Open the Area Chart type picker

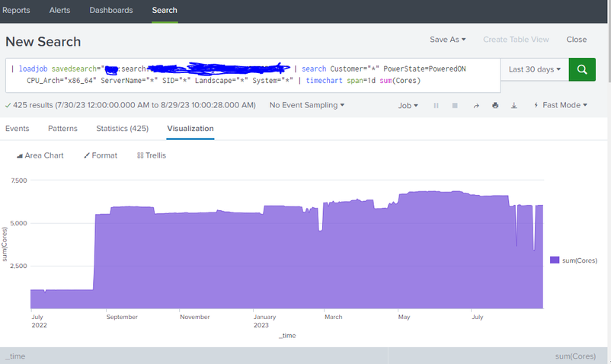pyautogui.click(x=40, y=155)
